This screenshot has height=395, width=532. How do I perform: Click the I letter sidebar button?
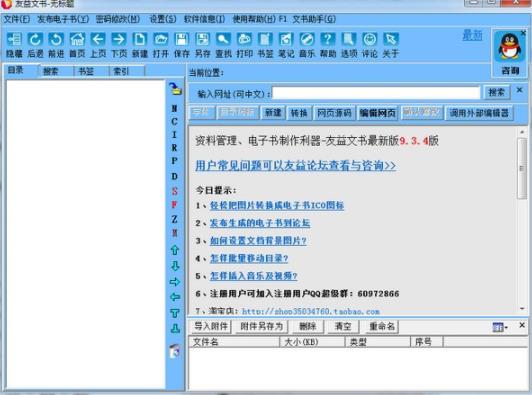pos(174,135)
